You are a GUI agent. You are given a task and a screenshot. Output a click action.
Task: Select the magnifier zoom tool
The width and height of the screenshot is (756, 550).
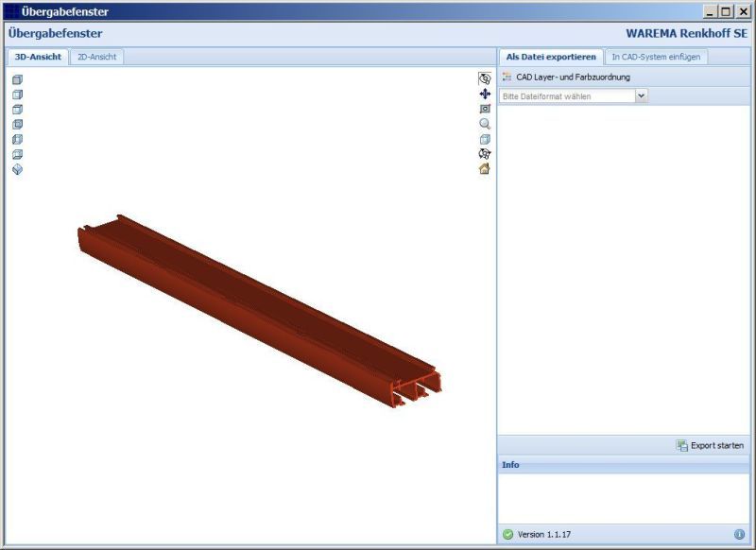pos(485,124)
